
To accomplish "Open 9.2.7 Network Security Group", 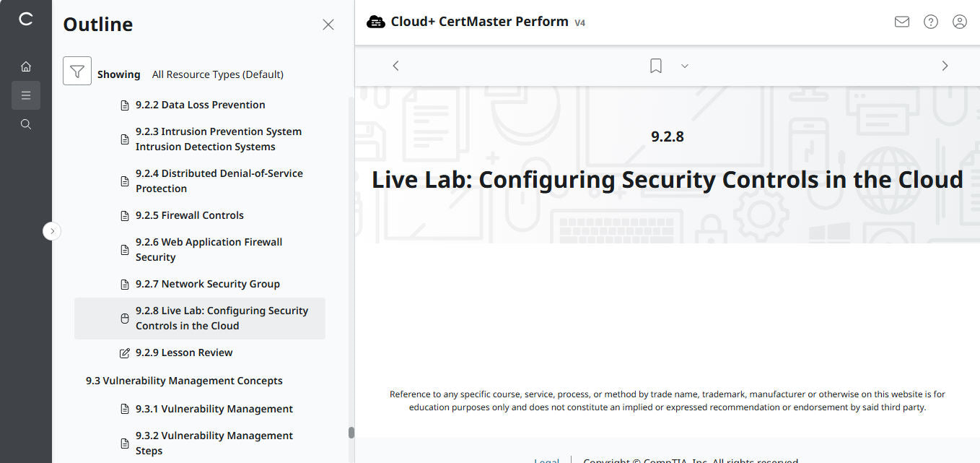I will (207, 284).
